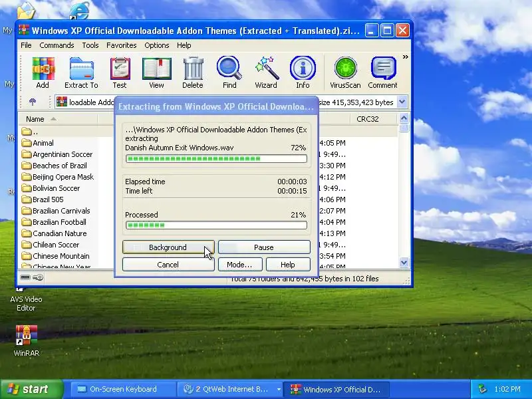Open the Options menu
Screen dimensions: 532x399
157,45
